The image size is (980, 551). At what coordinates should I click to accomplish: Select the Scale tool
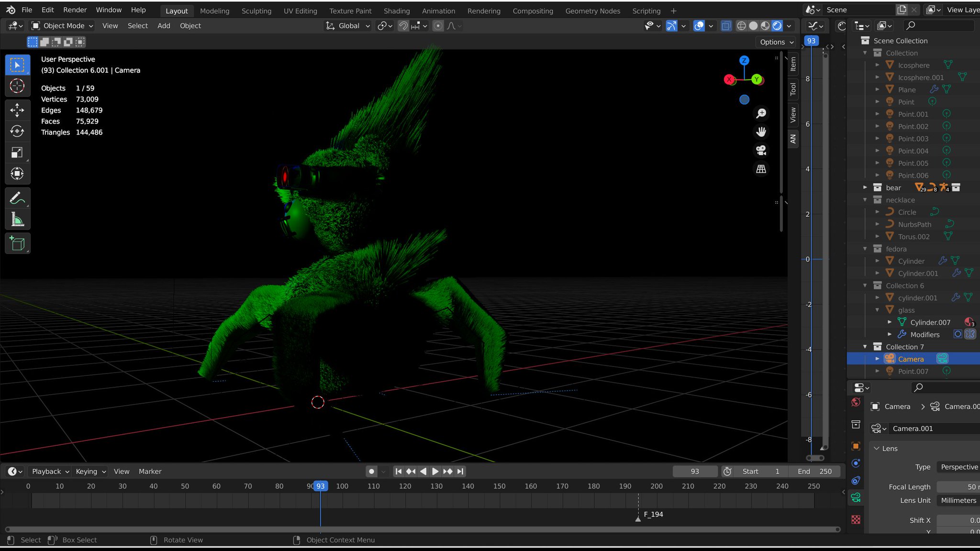17,153
